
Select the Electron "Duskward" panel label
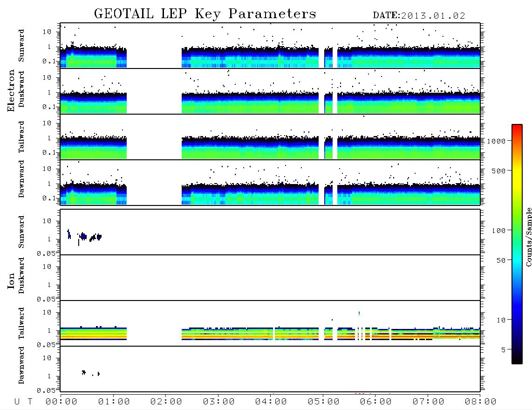click(x=21, y=89)
